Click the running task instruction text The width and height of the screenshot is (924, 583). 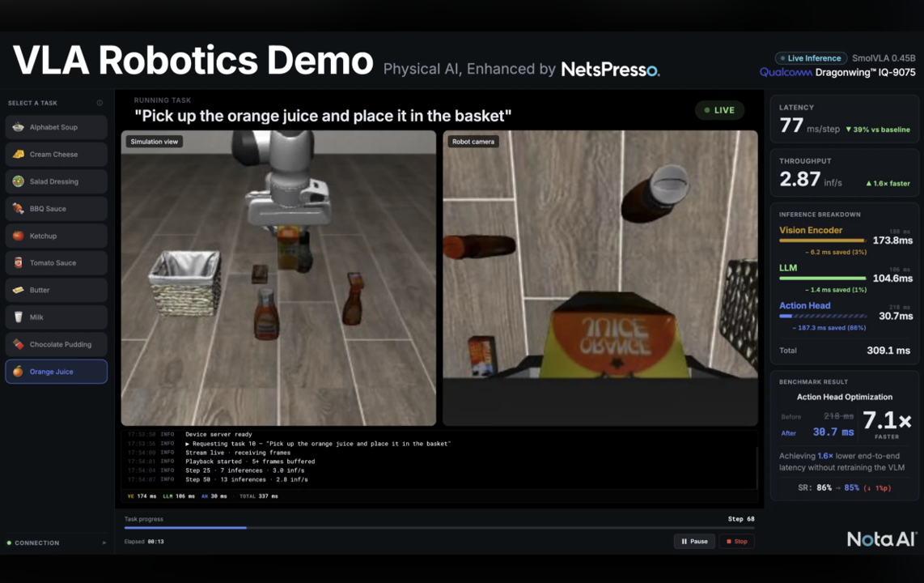tap(322, 116)
